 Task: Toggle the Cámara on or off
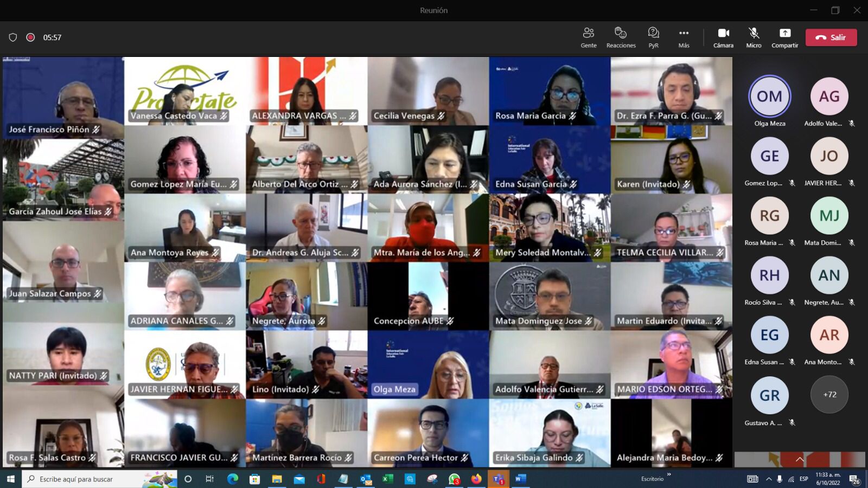(723, 37)
